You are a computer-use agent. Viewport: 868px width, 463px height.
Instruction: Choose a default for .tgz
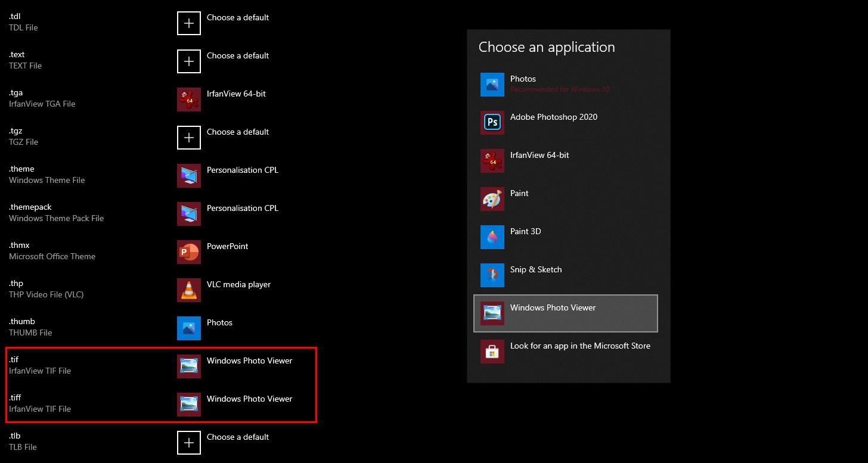point(238,132)
